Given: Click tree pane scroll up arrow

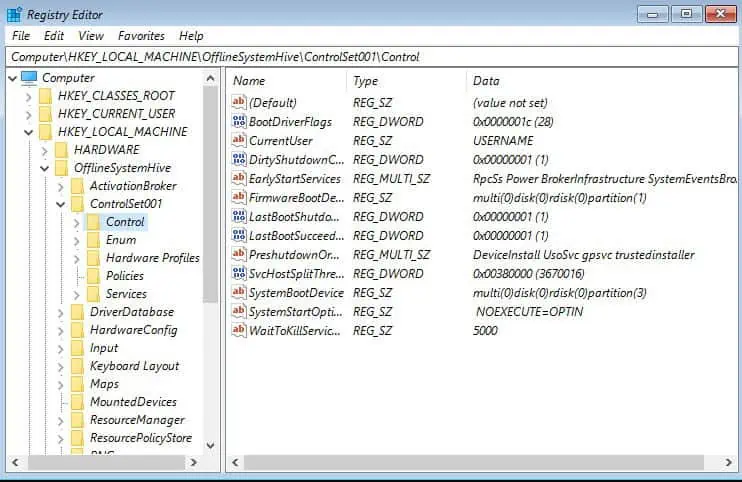Looking at the screenshot, I should [211, 79].
